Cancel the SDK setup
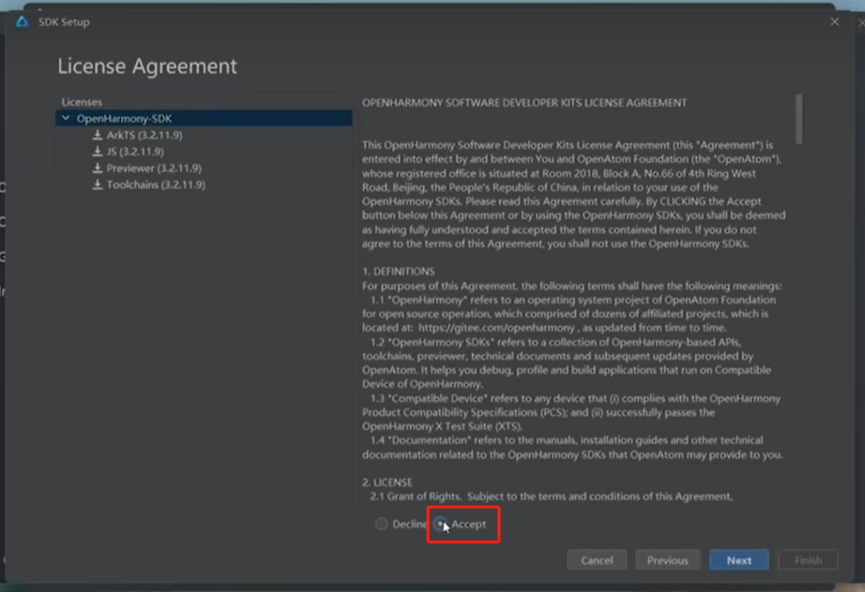 (x=596, y=560)
